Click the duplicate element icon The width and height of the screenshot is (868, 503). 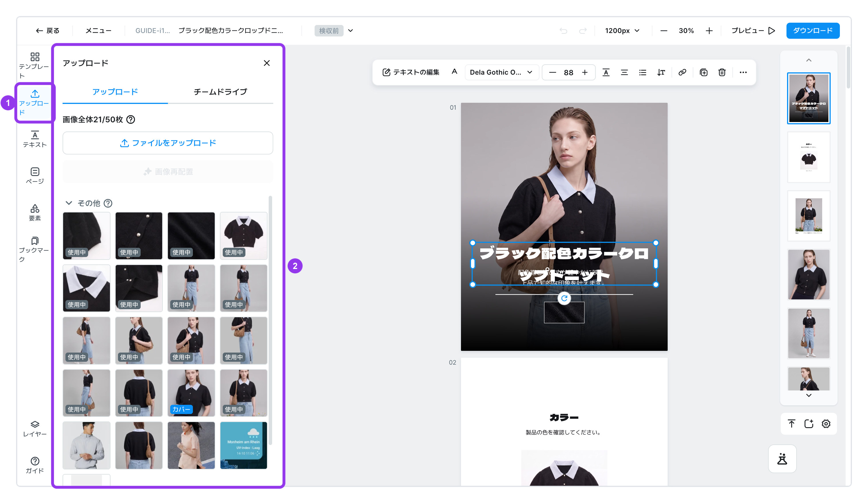[703, 72]
